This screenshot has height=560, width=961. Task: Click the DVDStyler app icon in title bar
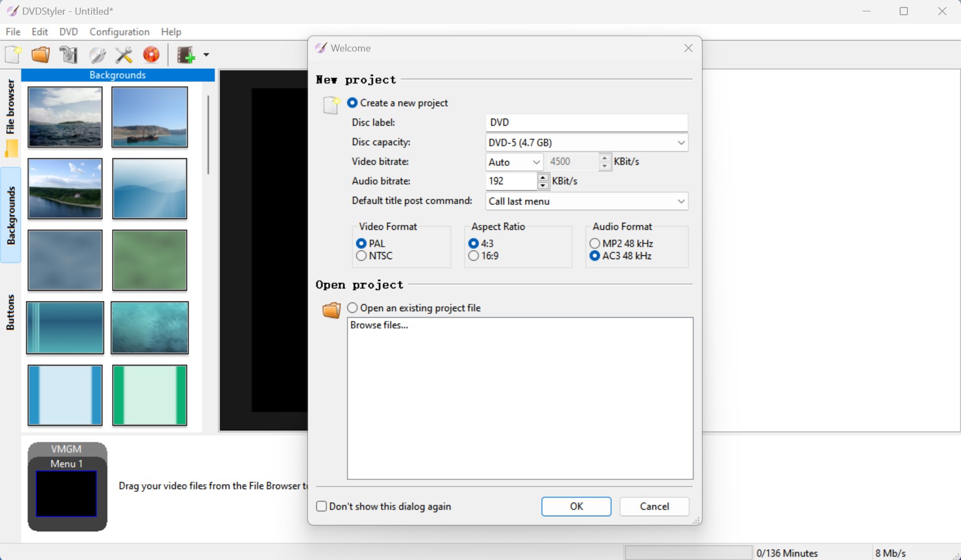tap(12, 11)
